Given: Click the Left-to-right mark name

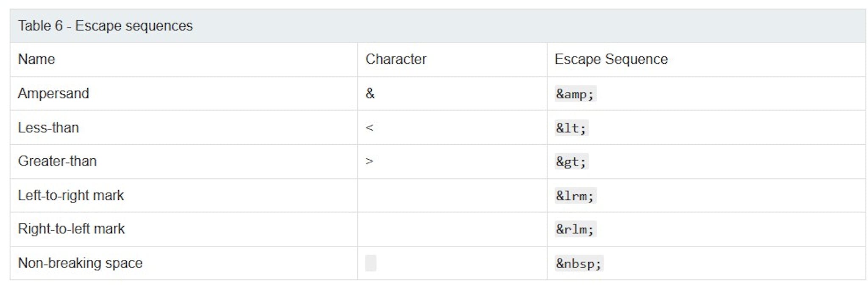Looking at the screenshot, I should (x=71, y=195).
